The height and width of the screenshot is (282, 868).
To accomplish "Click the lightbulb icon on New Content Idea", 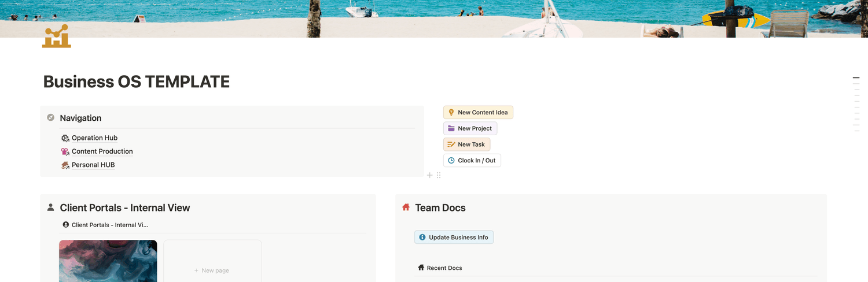I will (451, 113).
